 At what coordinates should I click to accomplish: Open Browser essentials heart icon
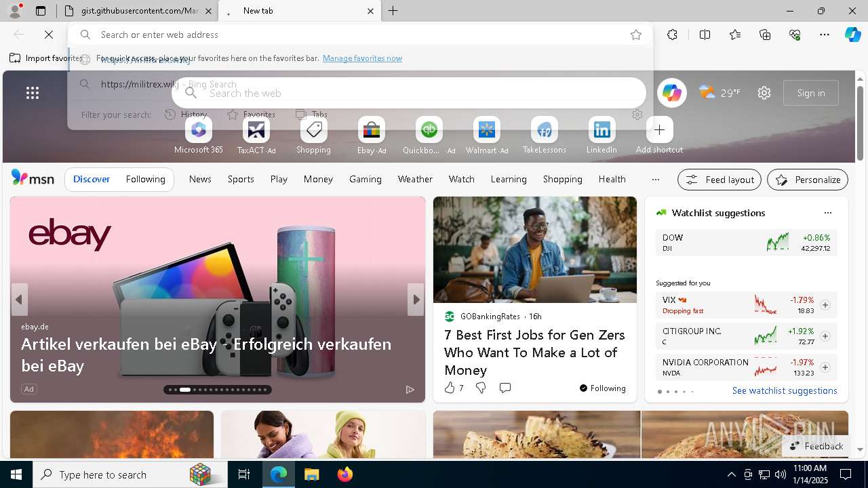pos(795,35)
